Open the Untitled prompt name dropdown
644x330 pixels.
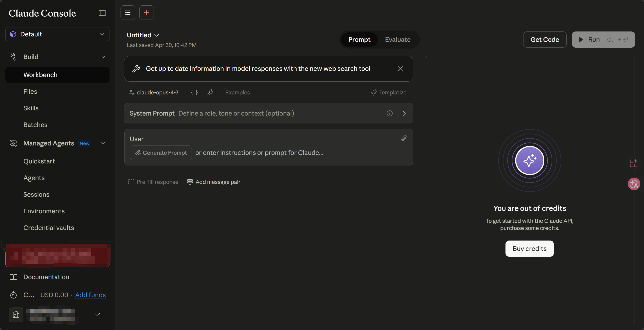pos(143,35)
